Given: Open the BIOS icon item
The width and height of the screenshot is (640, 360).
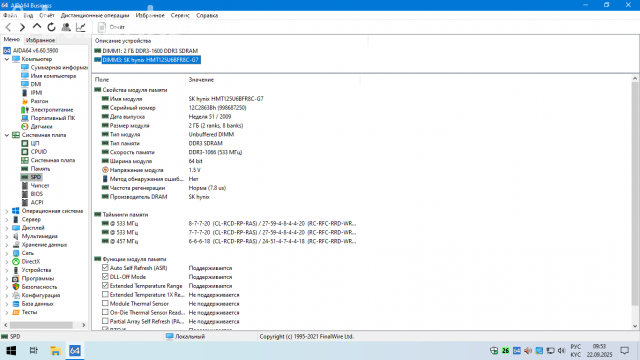Looking at the screenshot, I should tap(25, 194).
